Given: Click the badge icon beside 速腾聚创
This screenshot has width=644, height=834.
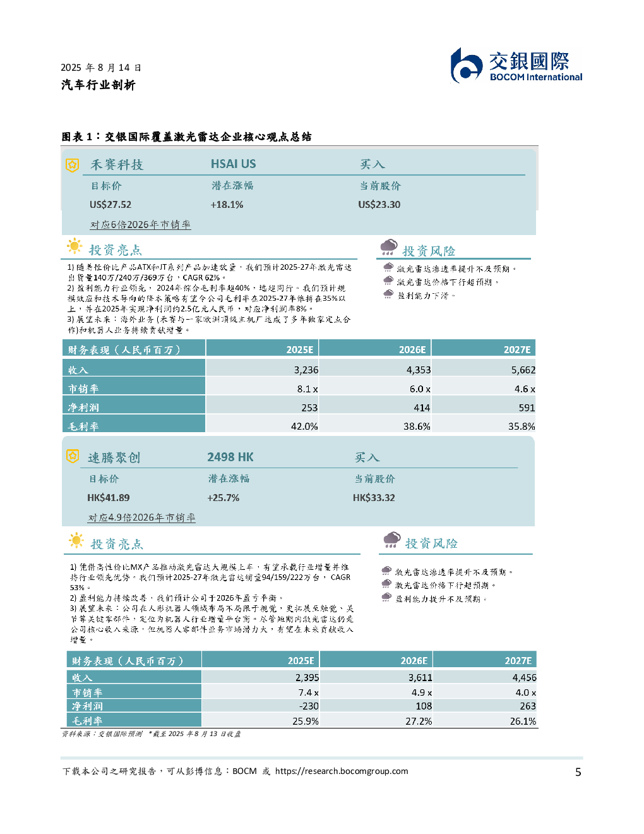Looking at the screenshot, I should [73, 456].
